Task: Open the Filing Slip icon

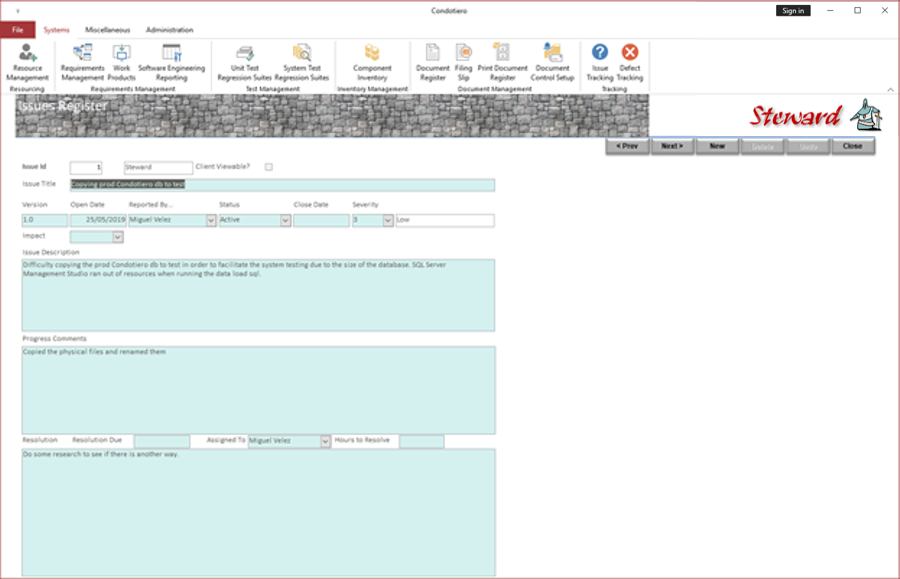Action: point(463,62)
